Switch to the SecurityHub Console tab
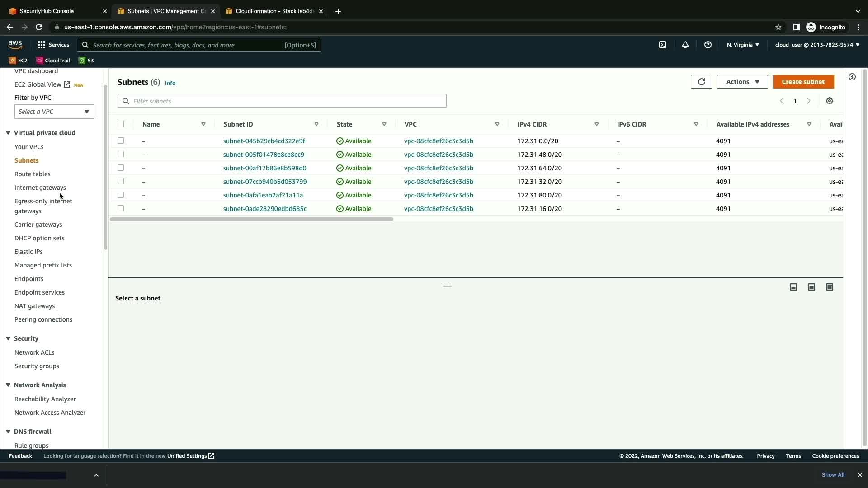 coord(54,11)
